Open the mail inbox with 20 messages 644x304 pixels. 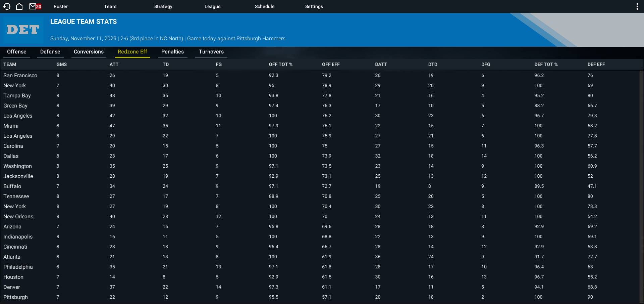point(35,6)
